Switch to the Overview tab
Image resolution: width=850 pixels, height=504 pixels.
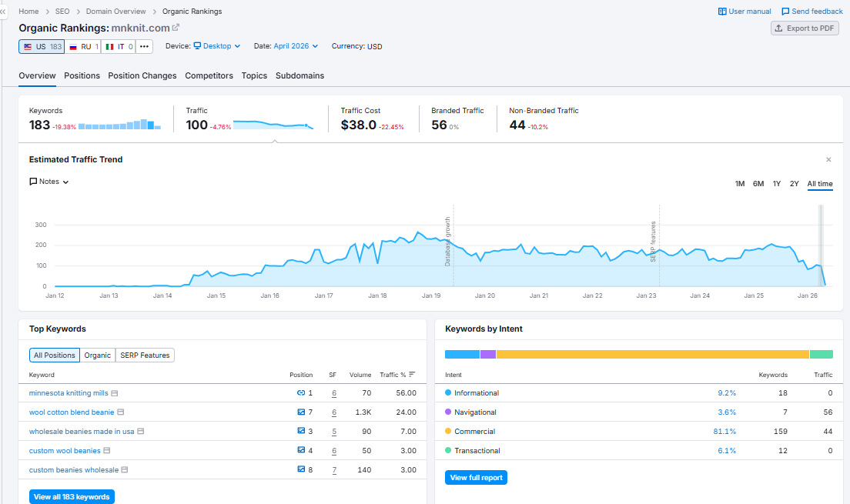(38, 76)
